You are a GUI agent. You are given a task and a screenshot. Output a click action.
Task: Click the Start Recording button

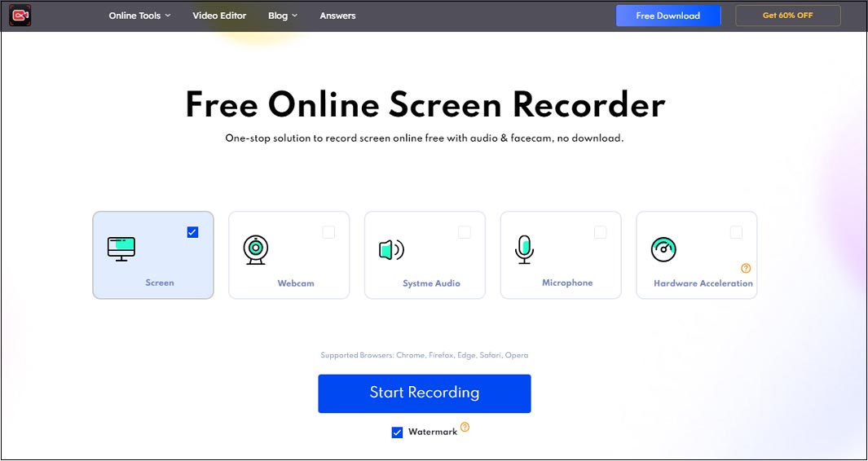point(425,393)
